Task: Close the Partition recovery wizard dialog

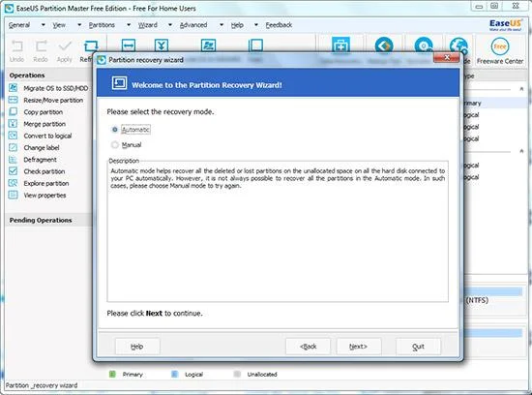Action: (447, 58)
